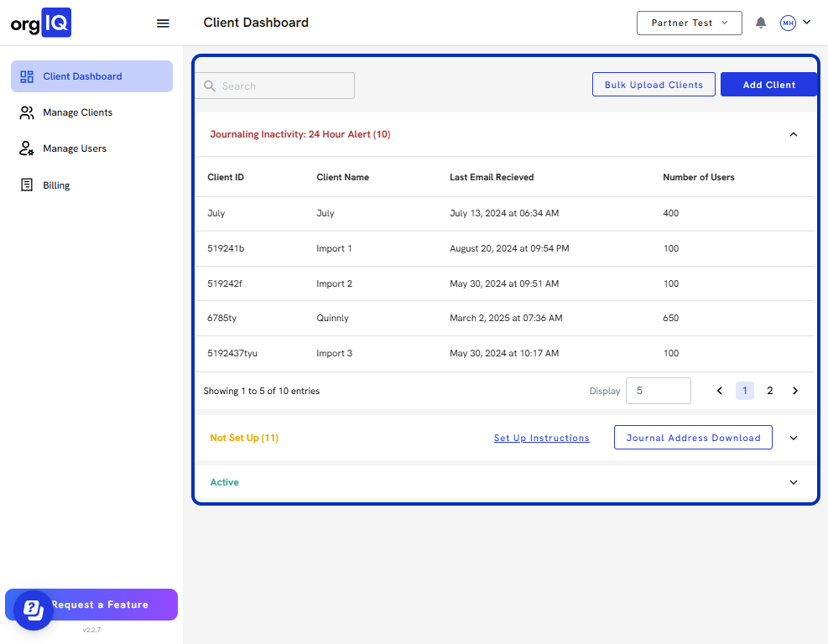
Task: Collapse the Journaling Inactivity alert section
Action: point(794,134)
